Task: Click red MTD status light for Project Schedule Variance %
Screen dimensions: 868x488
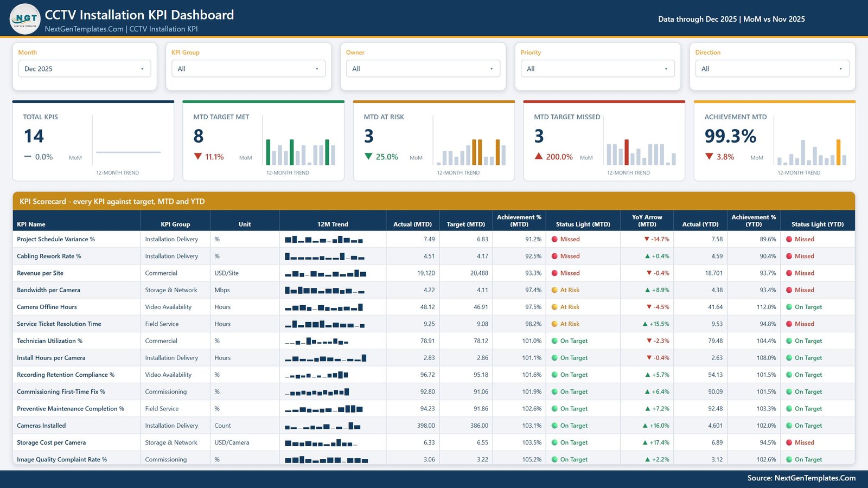Action: (x=555, y=239)
